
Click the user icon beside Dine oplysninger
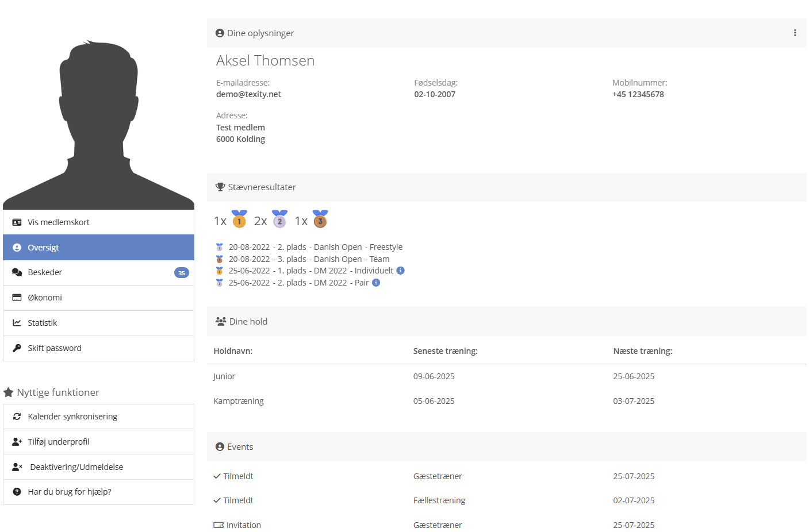(220, 33)
